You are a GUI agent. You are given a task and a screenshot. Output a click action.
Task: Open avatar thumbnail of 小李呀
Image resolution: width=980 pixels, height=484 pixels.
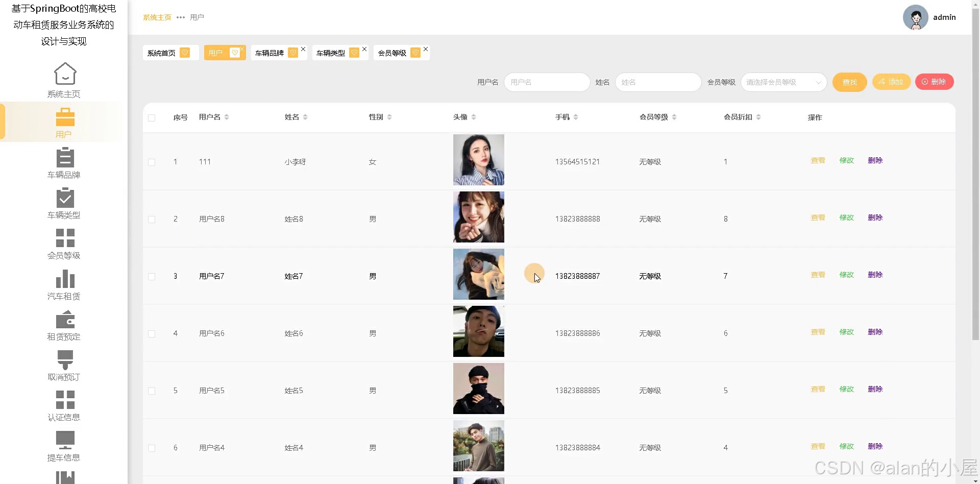[x=479, y=160]
